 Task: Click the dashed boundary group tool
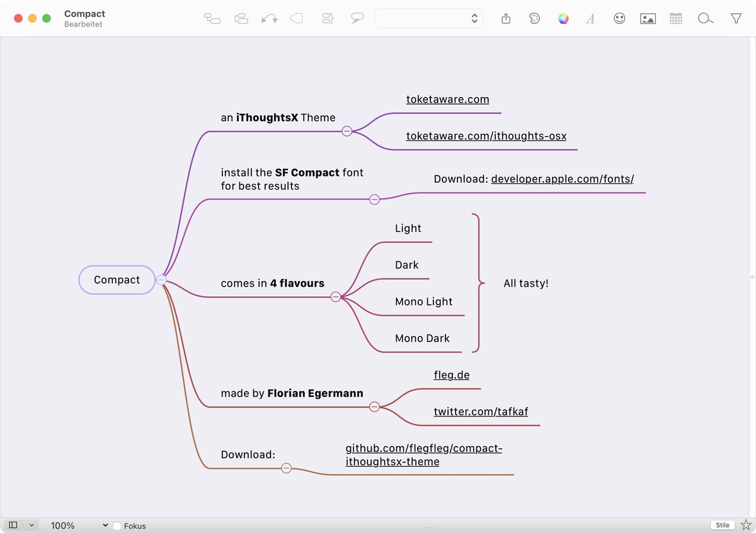pyautogui.click(x=296, y=19)
